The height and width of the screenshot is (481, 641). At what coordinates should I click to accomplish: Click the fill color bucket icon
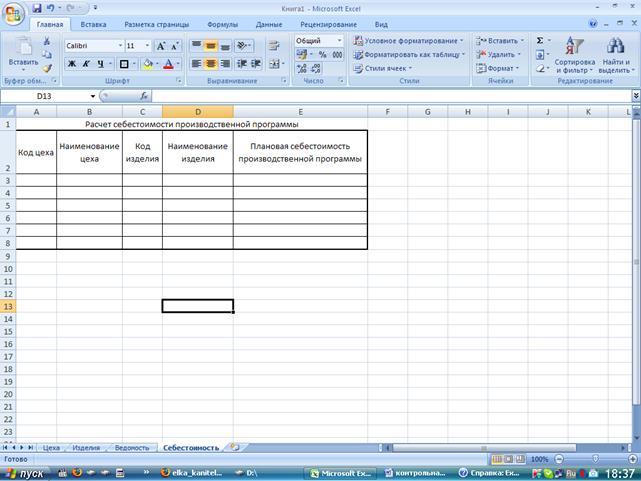147,64
